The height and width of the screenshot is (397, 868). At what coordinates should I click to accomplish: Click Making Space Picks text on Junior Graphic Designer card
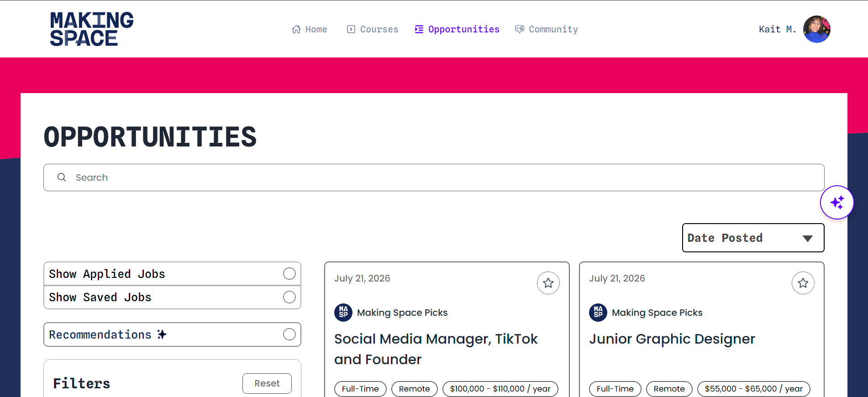657,313
